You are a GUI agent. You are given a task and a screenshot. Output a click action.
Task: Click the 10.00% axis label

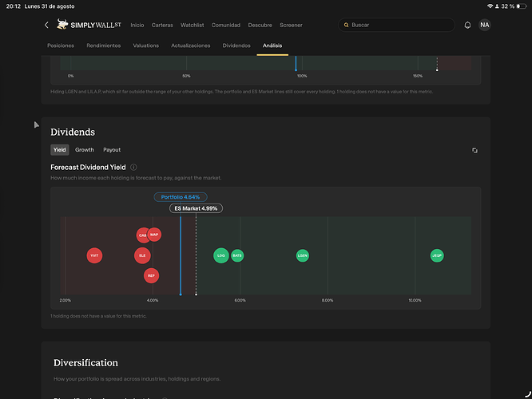pyautogui.click(x=415, y=300)
